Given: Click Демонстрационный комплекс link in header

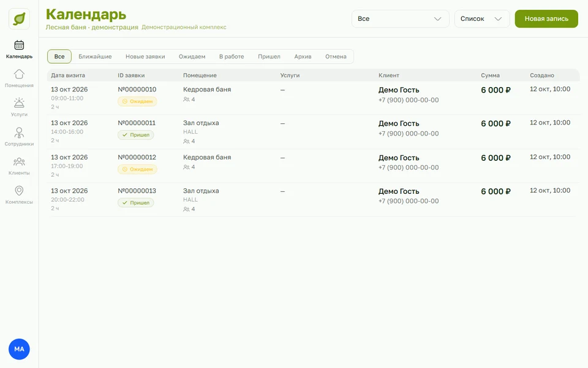Looking at the screenshot, I should click(x=184, y=27).
